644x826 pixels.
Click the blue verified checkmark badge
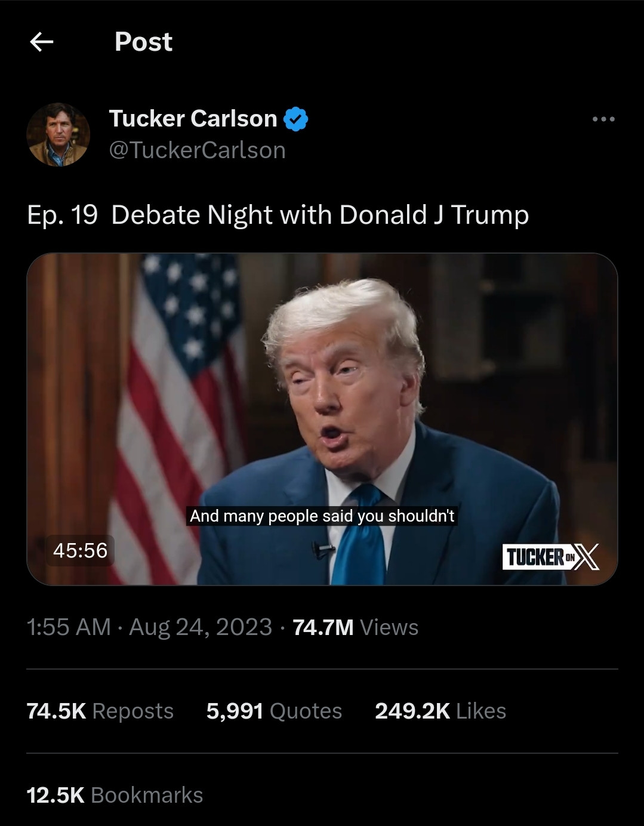pos(295,119)
